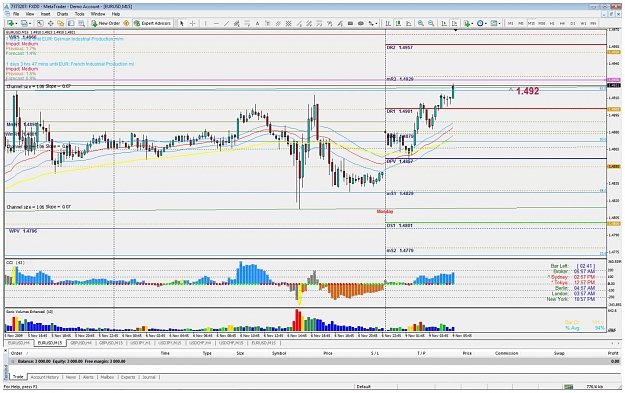Open the Periods clock icon
Viewport: 625px width, 393px height.
[480, 23]
